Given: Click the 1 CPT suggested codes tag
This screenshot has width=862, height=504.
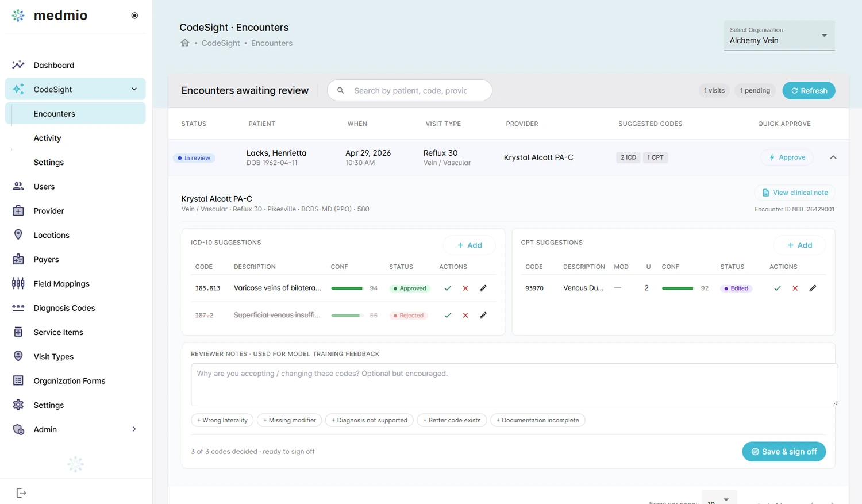Looking at the screenshot, I should click(655, 157).
